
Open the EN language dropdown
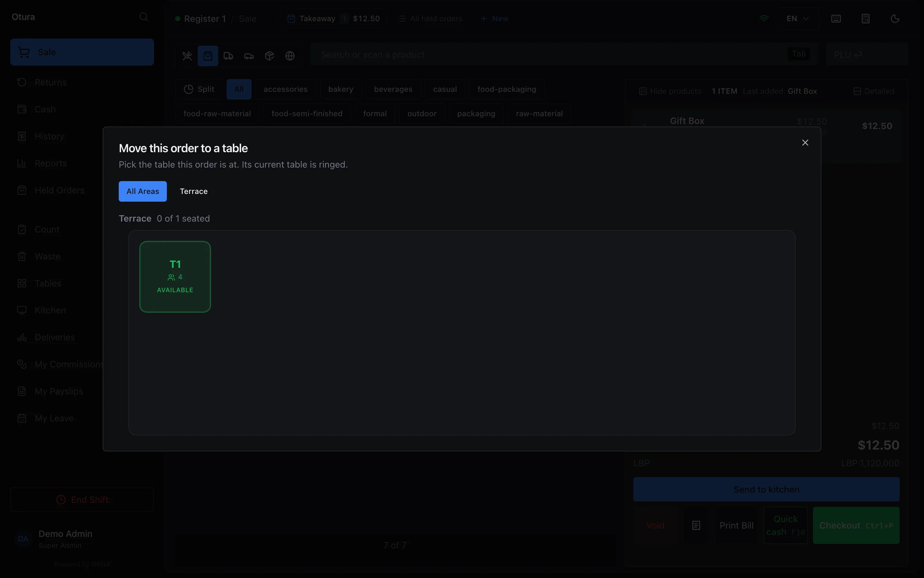tap(798, 19)
